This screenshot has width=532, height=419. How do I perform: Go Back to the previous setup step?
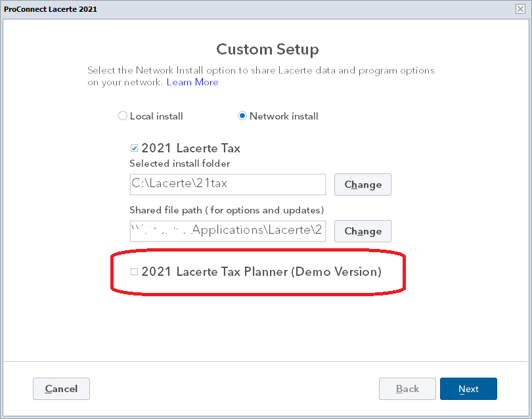click(407, 389)
